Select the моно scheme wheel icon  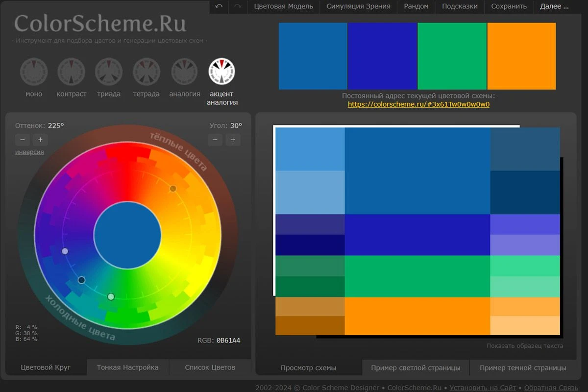34,72
